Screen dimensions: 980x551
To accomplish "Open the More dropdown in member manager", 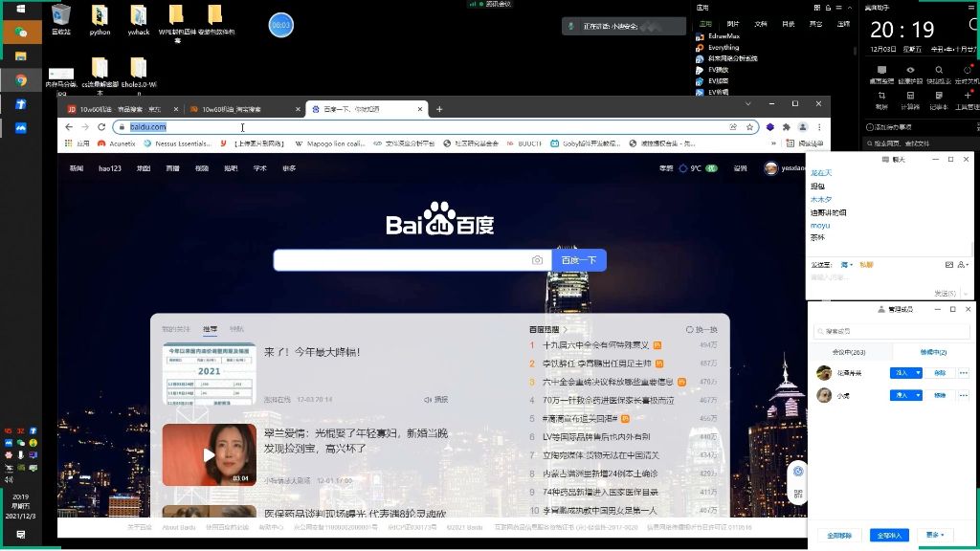I will [x=935, y=536].
